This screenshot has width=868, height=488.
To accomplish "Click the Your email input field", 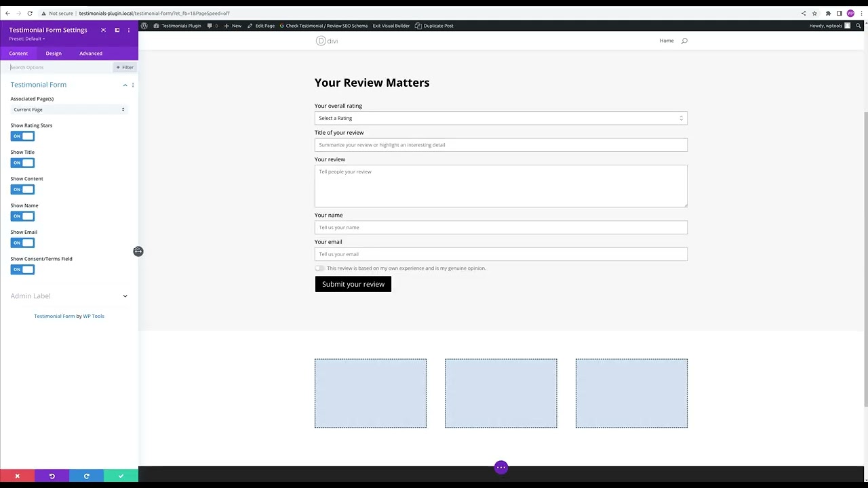I will [x=501, y=254].
